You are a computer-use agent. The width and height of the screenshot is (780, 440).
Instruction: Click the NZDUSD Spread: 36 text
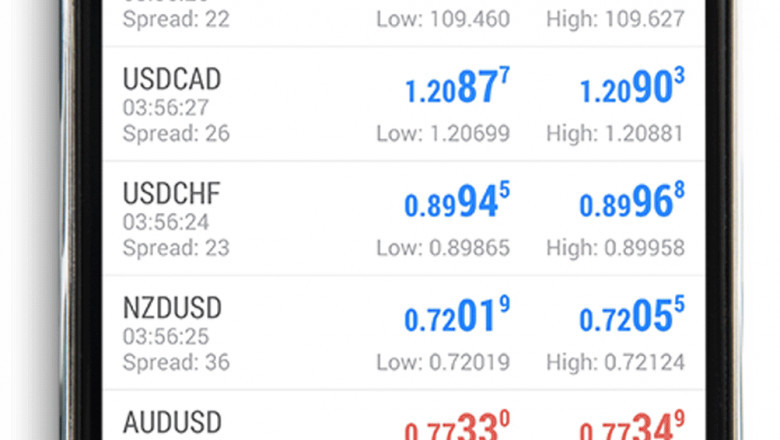(176, 361)
